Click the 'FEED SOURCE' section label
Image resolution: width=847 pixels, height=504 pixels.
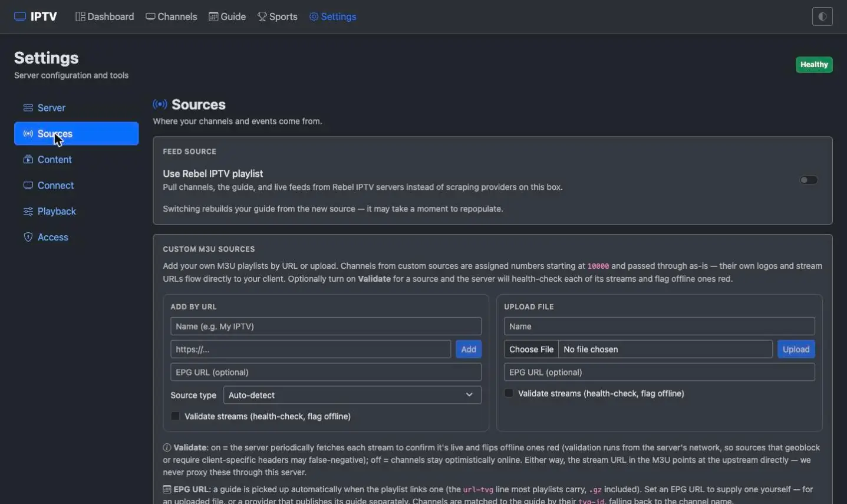[190, 151]
